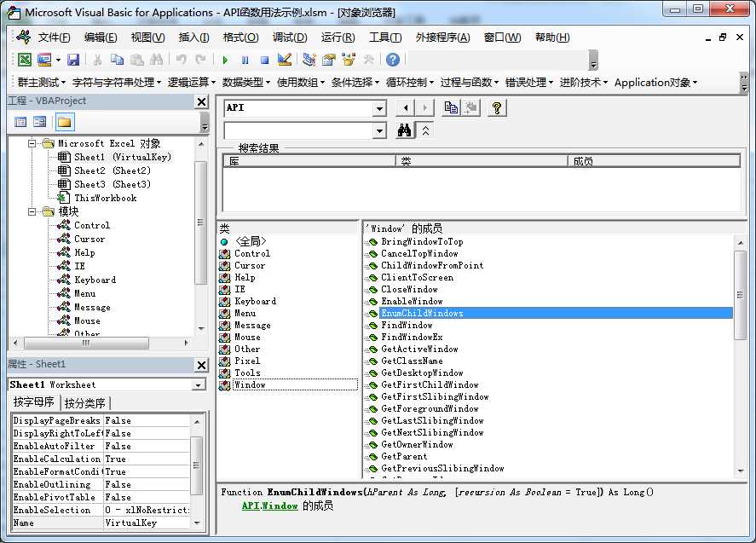Viewport: 756px width, 543px height.
Task: Open the 编辑(E) menu
Action: click(101, 38)
